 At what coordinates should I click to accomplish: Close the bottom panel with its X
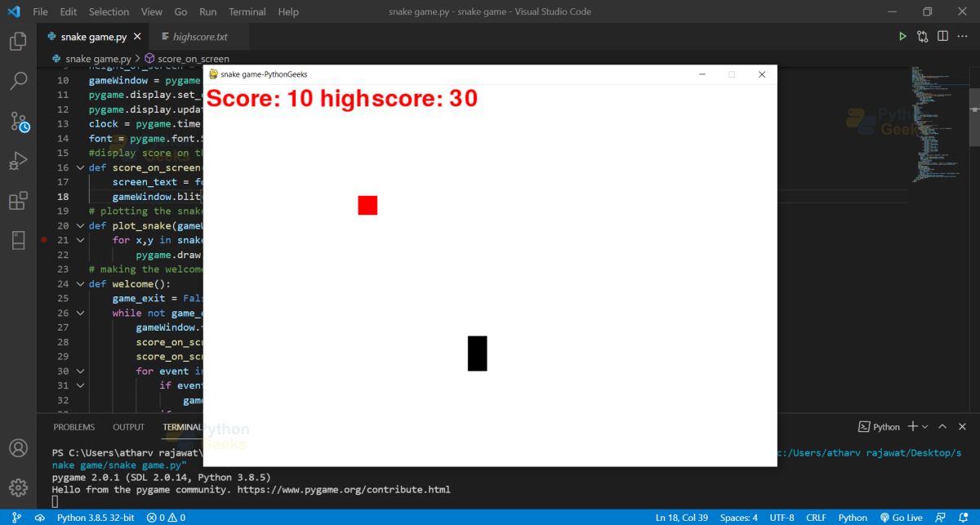coord(962,426)
